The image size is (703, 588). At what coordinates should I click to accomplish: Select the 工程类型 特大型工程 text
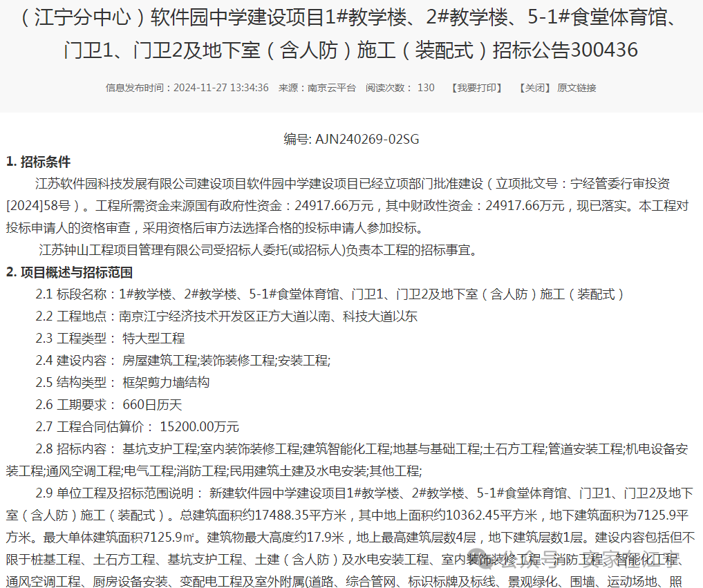(x=152, y=339)
